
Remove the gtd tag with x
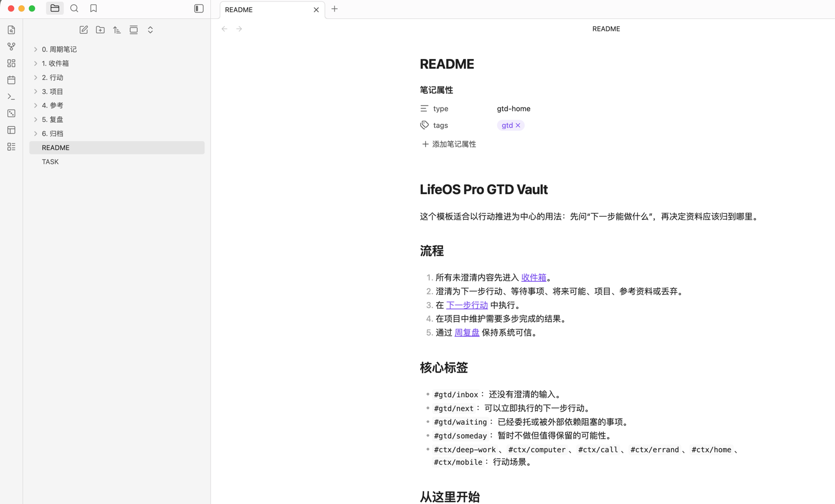518,125
